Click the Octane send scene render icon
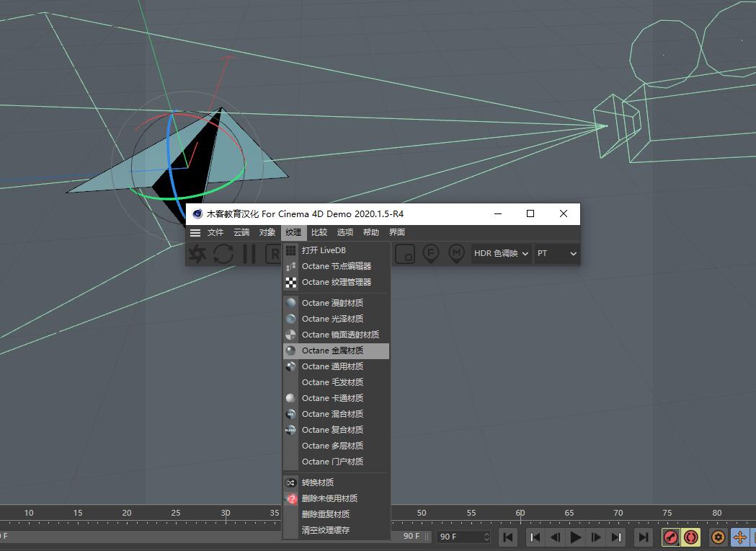Image resolution: width=756 pixels, height=551 pixels. click(x=197, y=253)
